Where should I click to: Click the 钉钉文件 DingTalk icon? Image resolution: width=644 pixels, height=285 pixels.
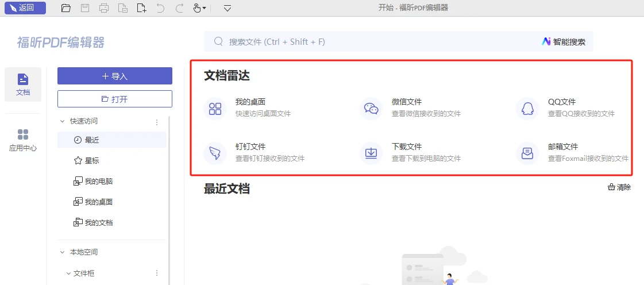pyautogui.click(x=215, y=153)
